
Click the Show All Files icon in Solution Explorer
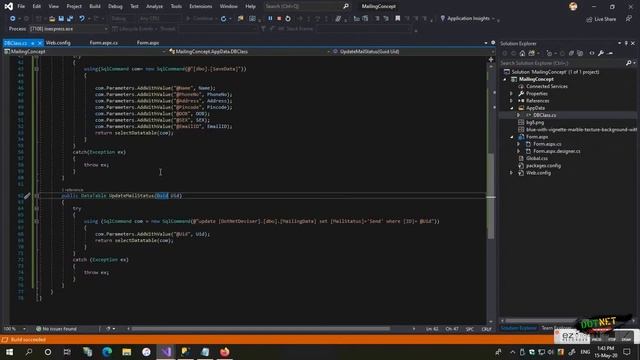tap(580, 53)
